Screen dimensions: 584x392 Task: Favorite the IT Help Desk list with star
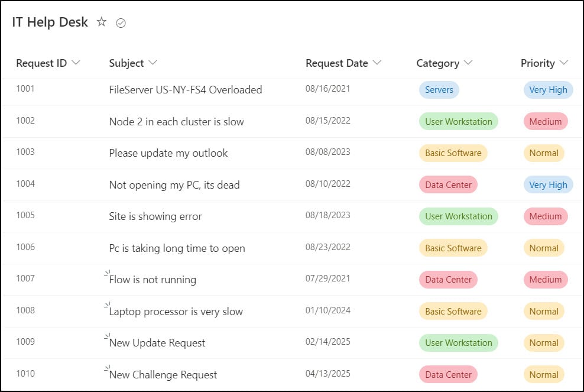click(x=101, y=22)
